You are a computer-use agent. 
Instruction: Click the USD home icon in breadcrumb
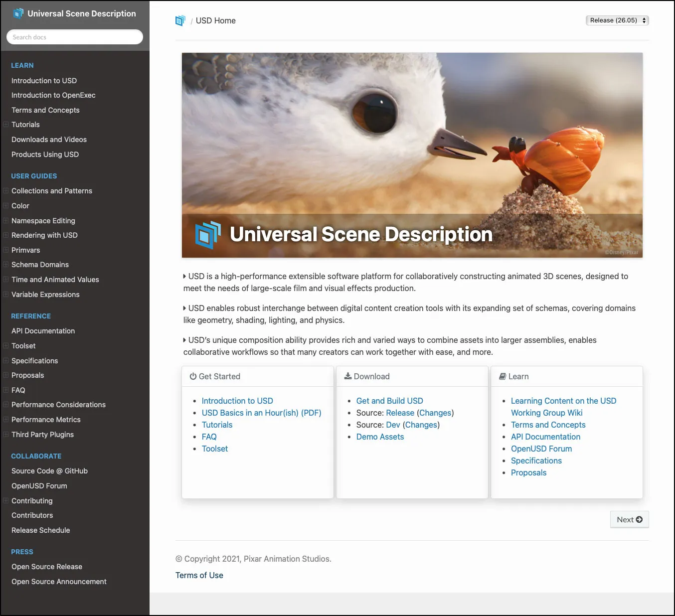180,20
